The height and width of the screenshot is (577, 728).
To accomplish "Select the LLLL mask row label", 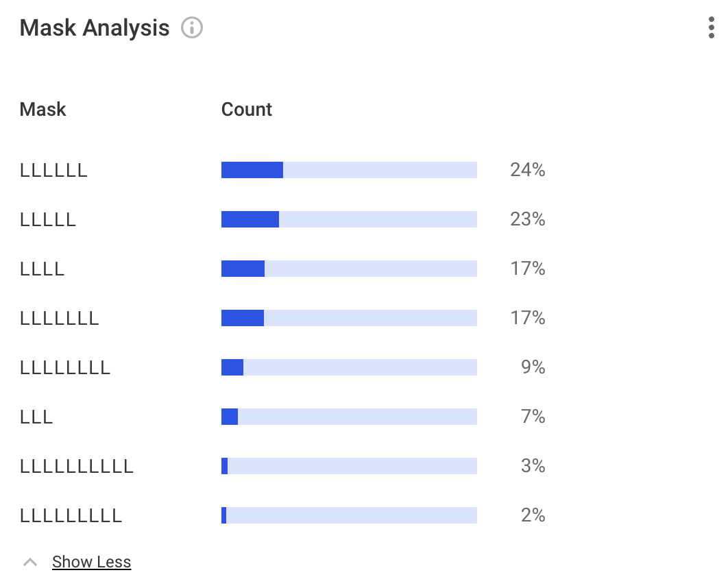I will (43, 269).
